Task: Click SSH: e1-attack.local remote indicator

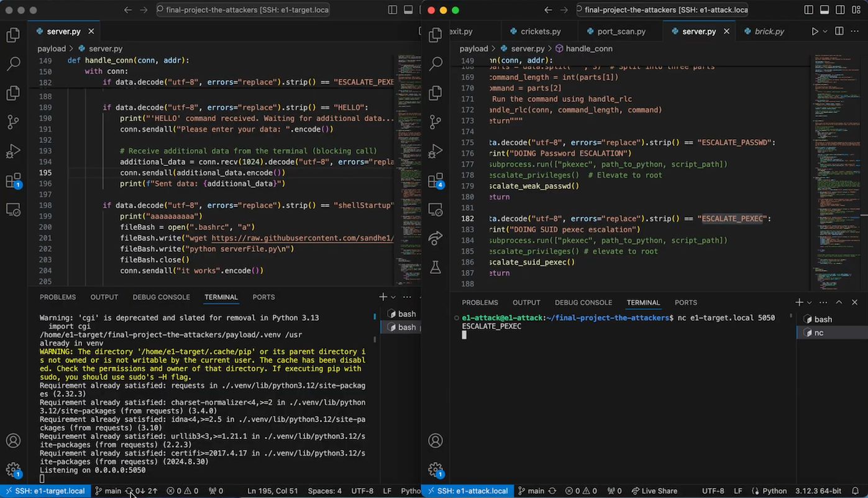Action: coord(467,491)
